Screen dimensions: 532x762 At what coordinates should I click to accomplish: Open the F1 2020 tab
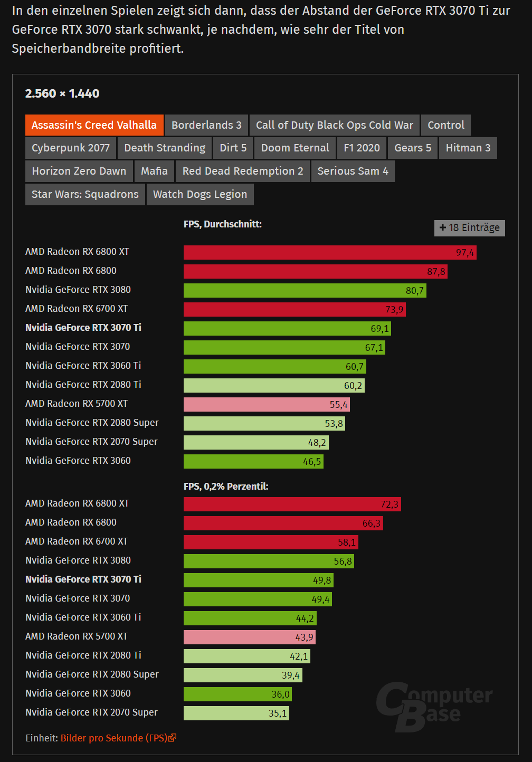click(362, 148)
